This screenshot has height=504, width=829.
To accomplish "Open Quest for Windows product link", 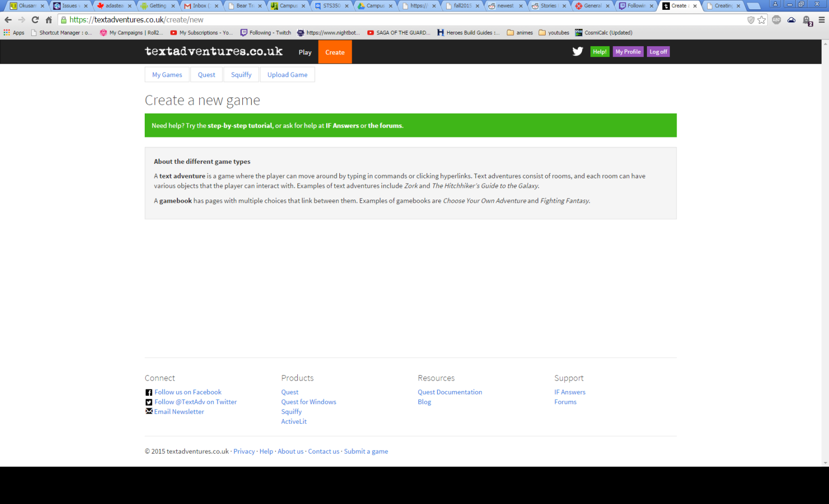I will pyautogui.click(x=309, y=402).
